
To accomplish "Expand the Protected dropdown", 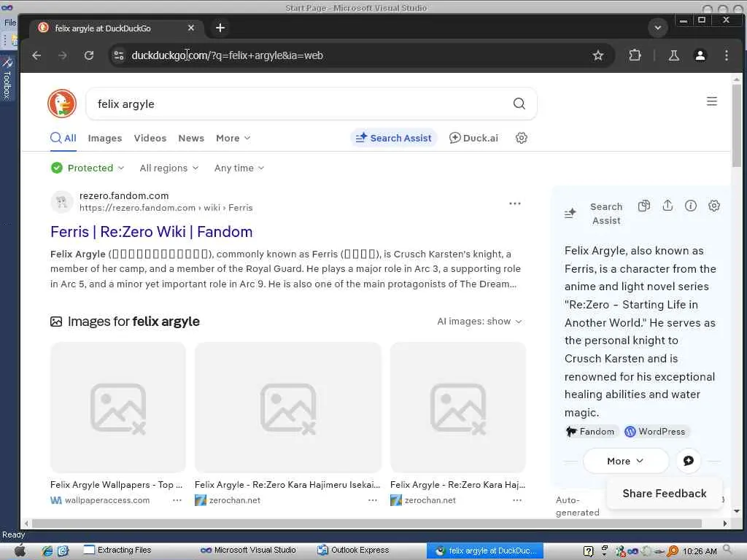I will pyautogui.click(x=88, y=168).
